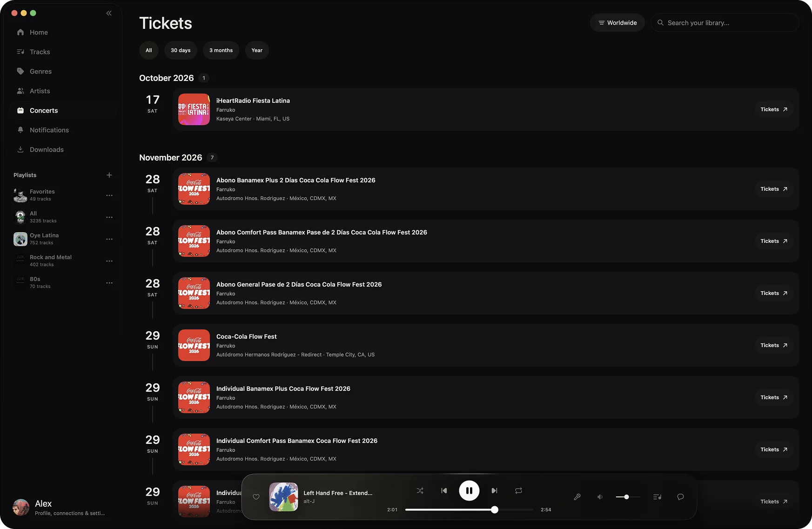Screen dimensions: 812x529
Task: Mute audio with the speaker icon
Action: tap(600, 497)
